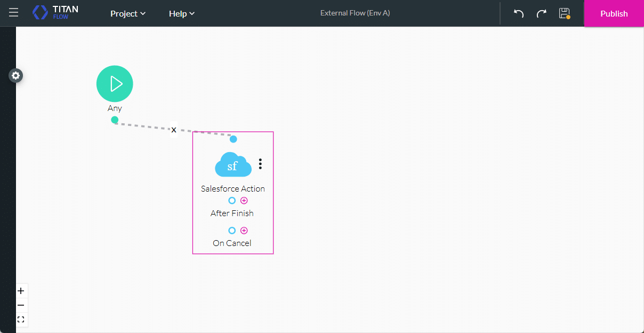Click the Salesforce cloud icon on the node

pyautogui.click(x=233, y=164)
